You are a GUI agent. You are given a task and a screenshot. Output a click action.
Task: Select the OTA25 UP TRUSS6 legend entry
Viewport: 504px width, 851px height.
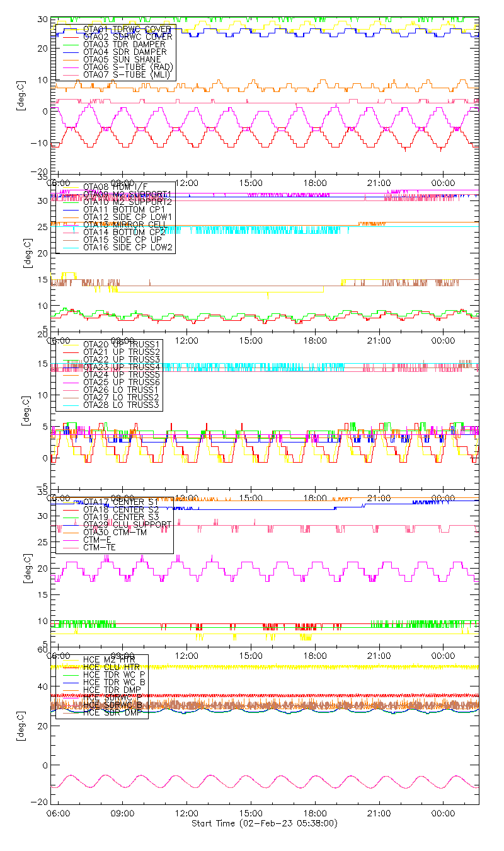pyautogui.click(x=122, y=381)
